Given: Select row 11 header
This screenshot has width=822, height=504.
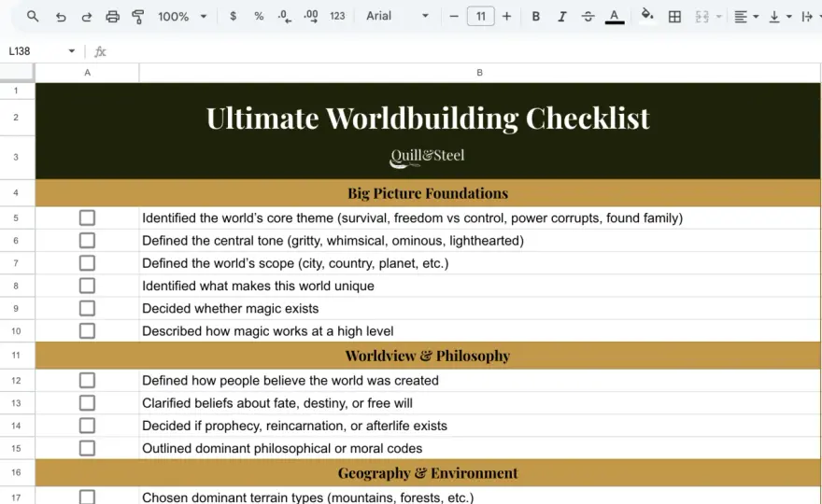Looking at the screenshot, I should tap(16, 356).
